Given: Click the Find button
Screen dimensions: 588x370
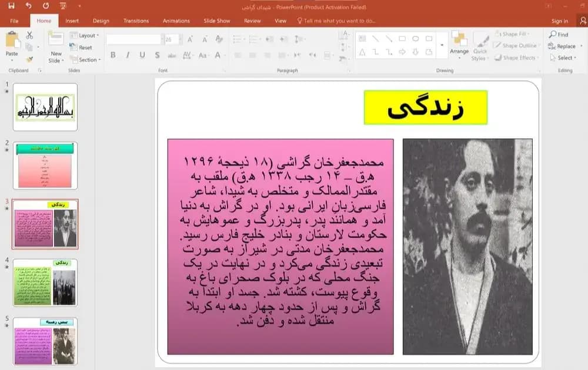Looking at the screenshot, I should coord(559,34).
